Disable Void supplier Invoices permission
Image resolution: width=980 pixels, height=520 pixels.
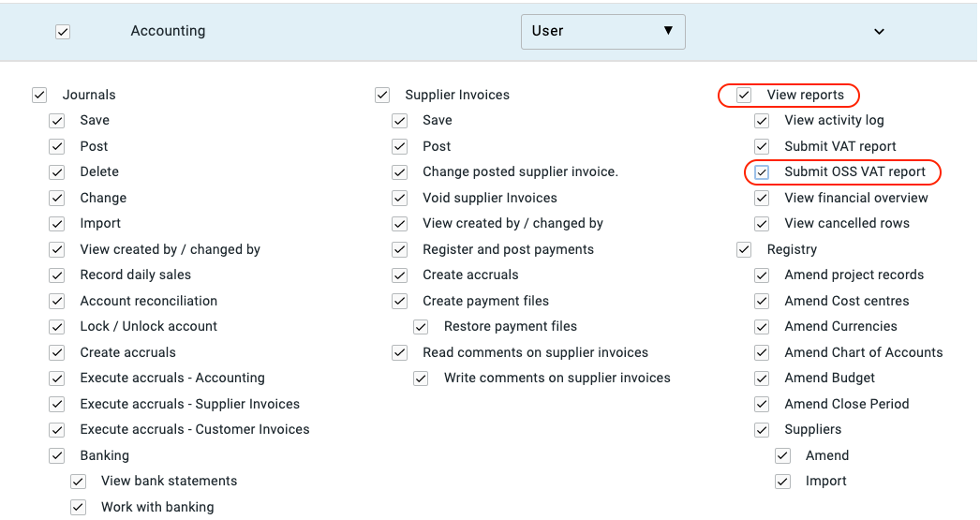[400, 198]
